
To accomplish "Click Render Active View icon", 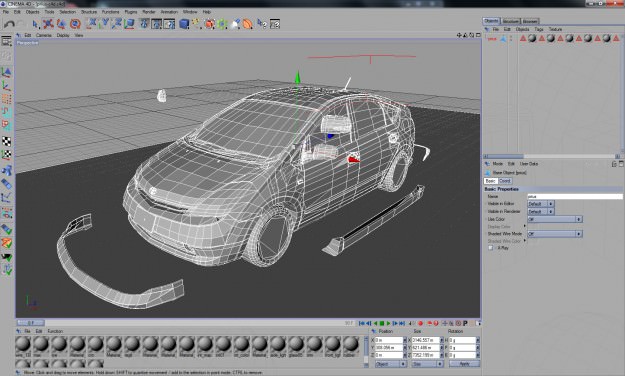I will click(144, 24).
